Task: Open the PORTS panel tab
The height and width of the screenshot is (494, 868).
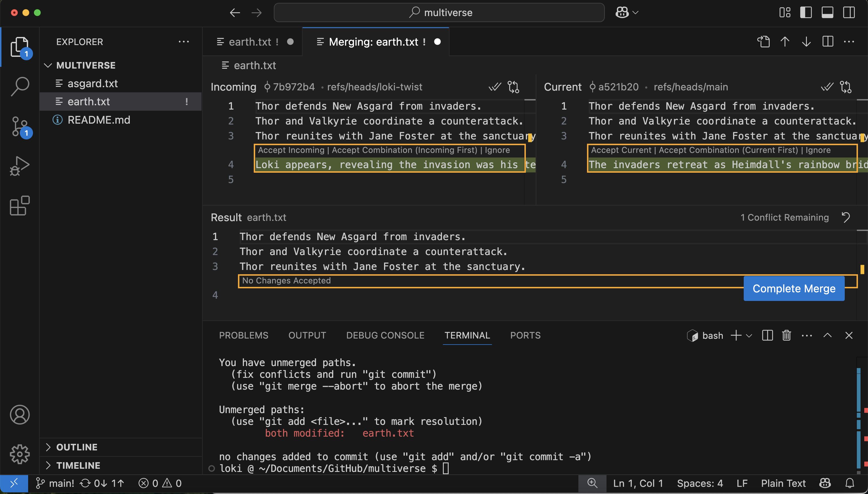Action: [x=526, y=335]
